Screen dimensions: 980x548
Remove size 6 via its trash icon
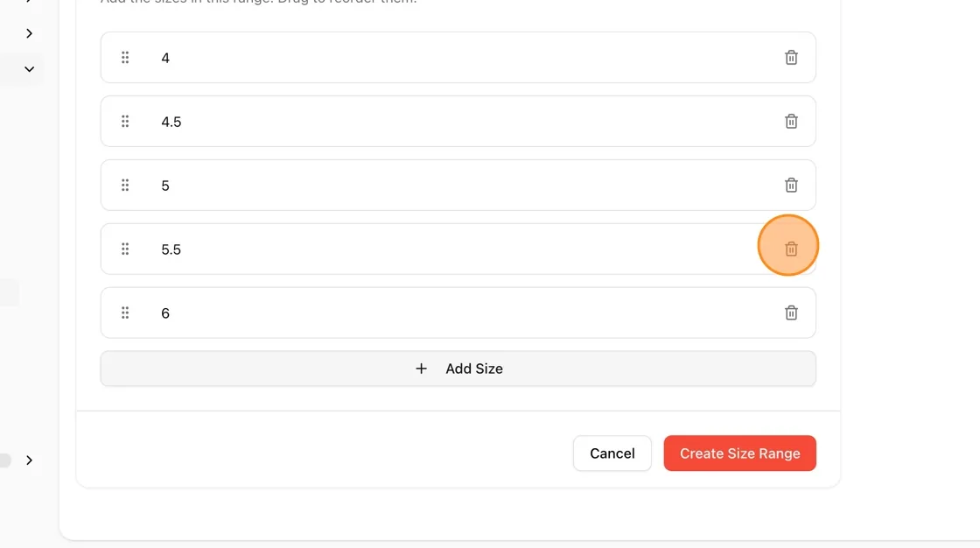pyautogui.click(x=791, y=313)
